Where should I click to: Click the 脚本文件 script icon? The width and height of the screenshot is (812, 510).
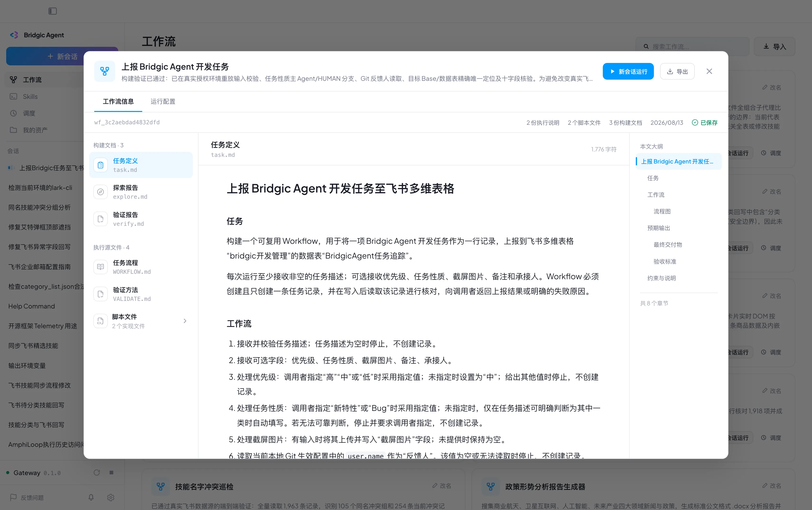pyautogui.click(x=100, y=321)
